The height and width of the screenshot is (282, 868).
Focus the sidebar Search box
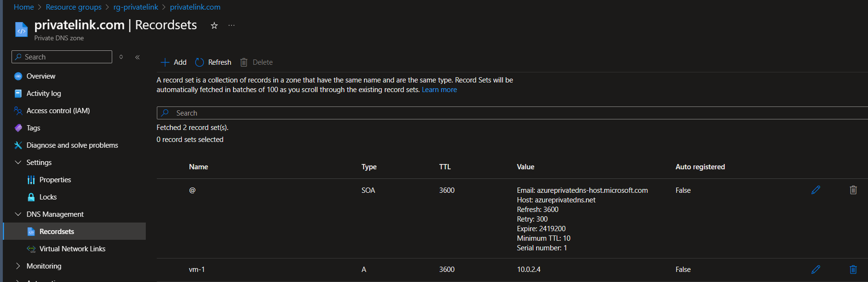[x=62, y=57]
